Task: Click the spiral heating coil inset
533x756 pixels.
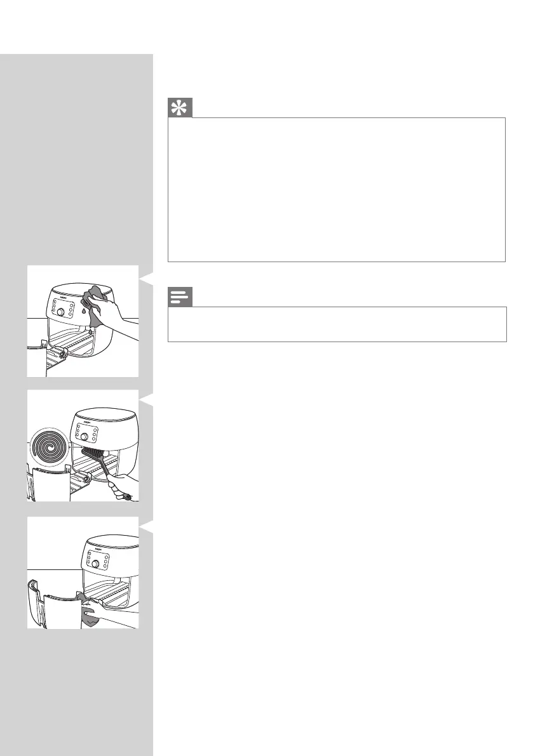Action: pyautogui.click(x=48, y=449)
